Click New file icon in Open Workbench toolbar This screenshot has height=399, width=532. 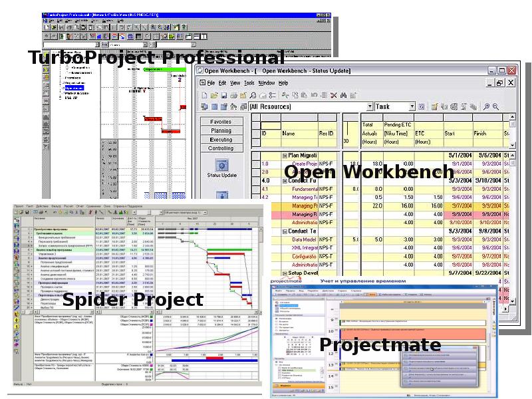204,96
